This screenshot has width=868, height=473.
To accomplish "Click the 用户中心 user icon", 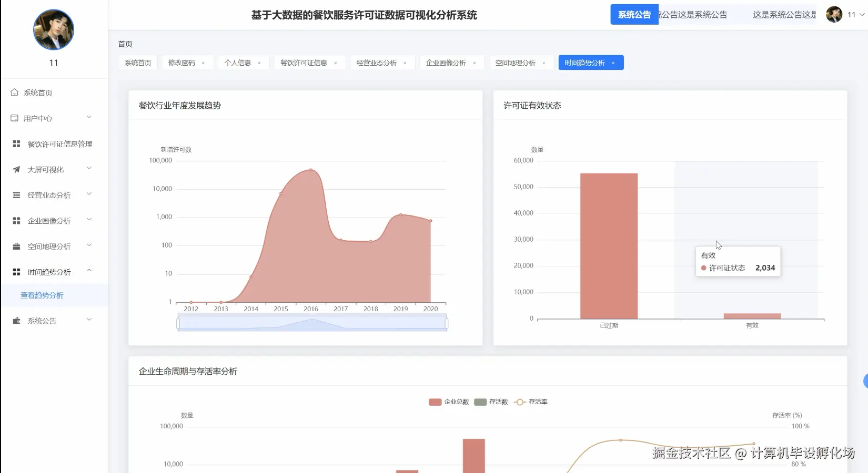I will [x=15, y=118].
